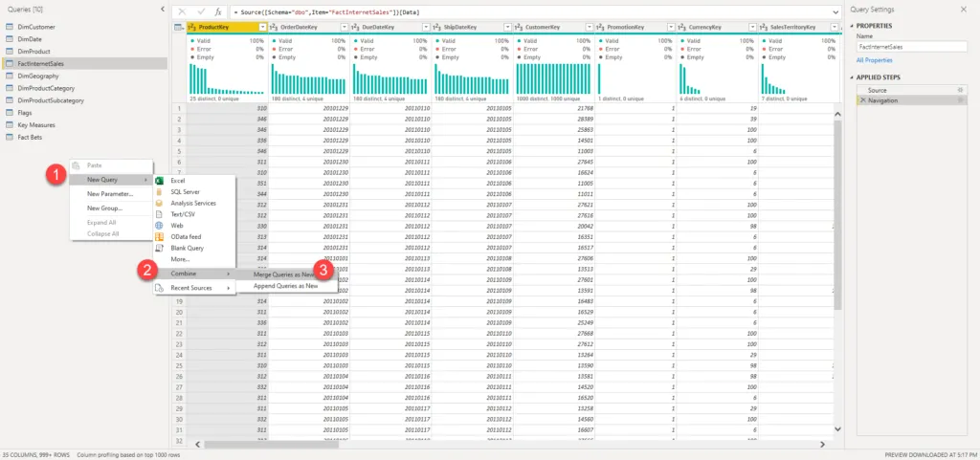This screenshot has height=460, width=980.
Task: Click the Excel source icon in submenu
Action: (160, 180)
